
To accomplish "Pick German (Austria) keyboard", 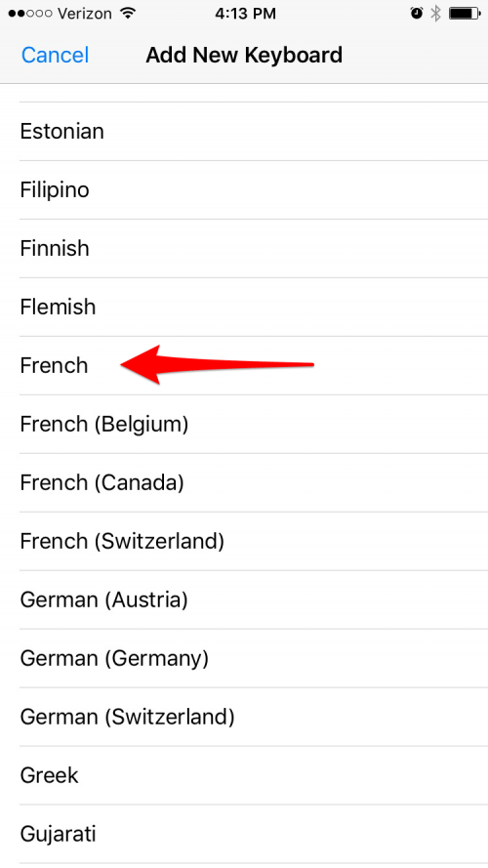I will tap(244, 600).
